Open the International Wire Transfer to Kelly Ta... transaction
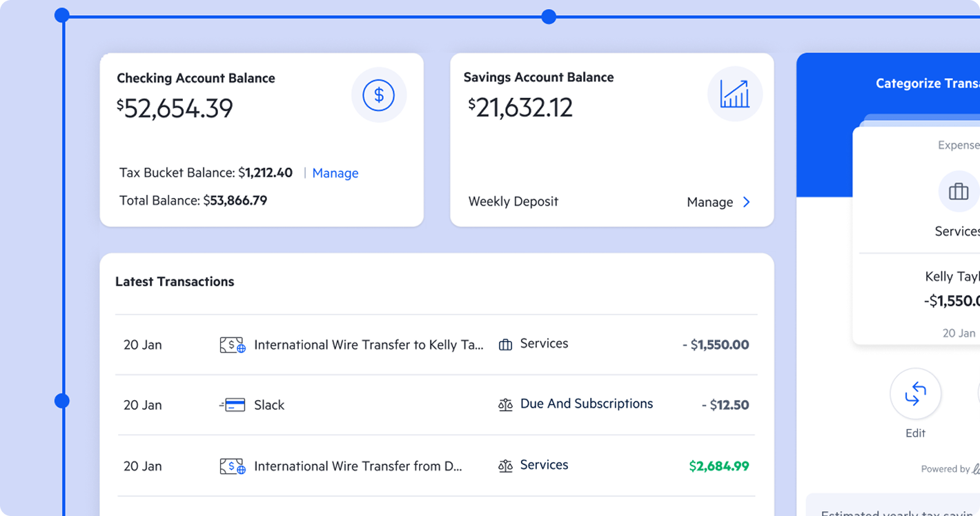This screenshot has width=980, height=516. 369,345
